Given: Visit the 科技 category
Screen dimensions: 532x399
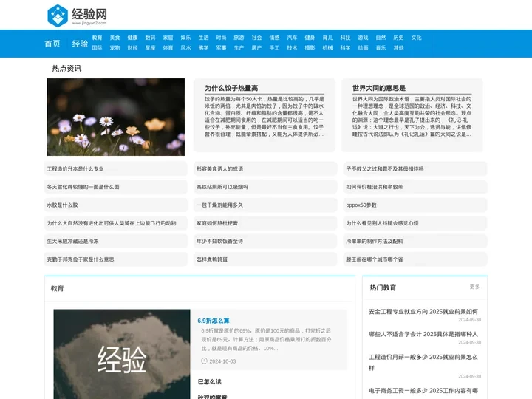Looking at the screenshot, I should 345,38.
